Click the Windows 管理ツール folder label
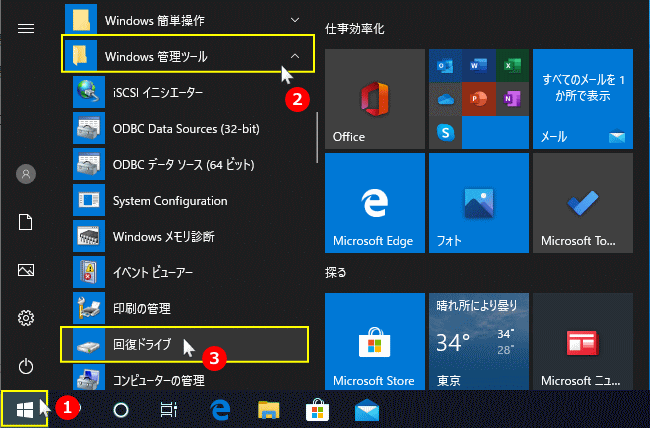 [156, 56]
